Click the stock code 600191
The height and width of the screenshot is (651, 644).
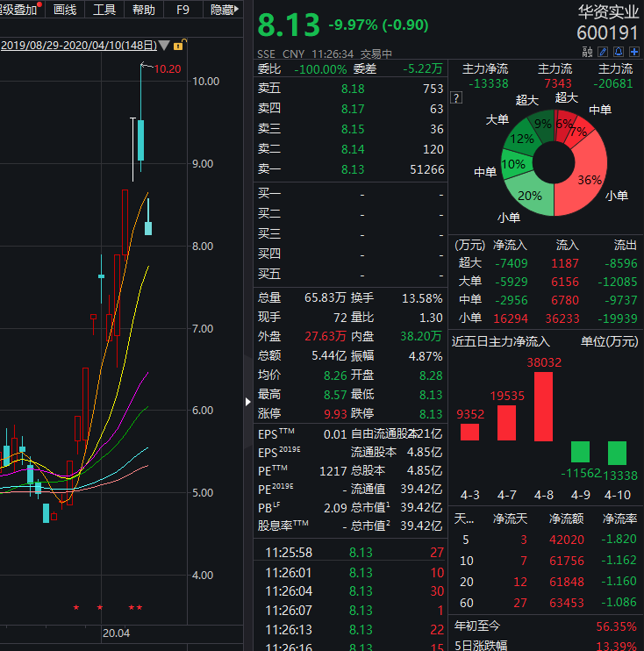point(607,32)
